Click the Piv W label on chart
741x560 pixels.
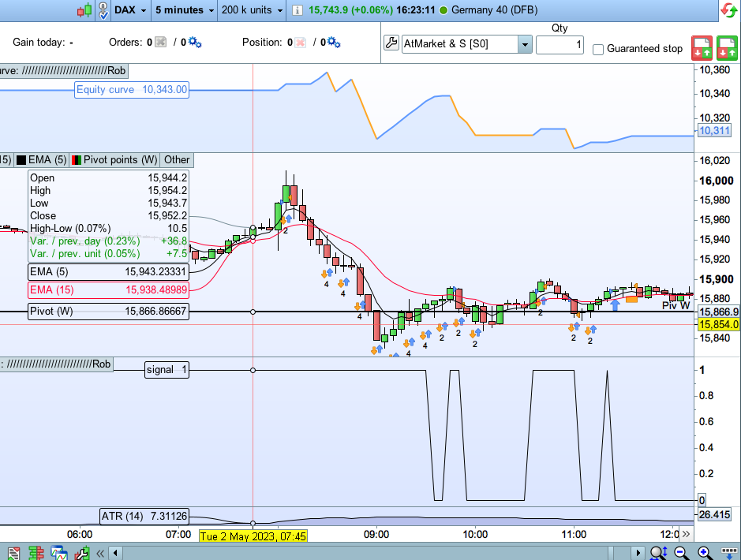click(x=676, y=305)
